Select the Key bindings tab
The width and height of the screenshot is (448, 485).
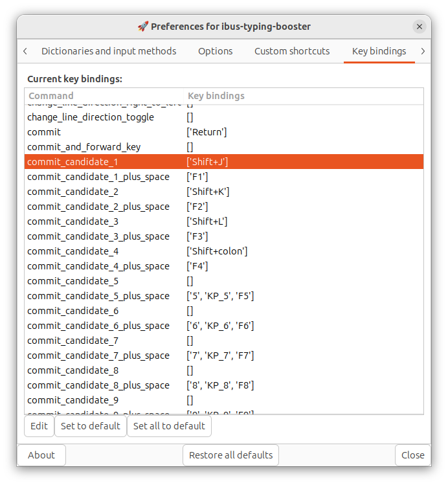tap(379, 51)
